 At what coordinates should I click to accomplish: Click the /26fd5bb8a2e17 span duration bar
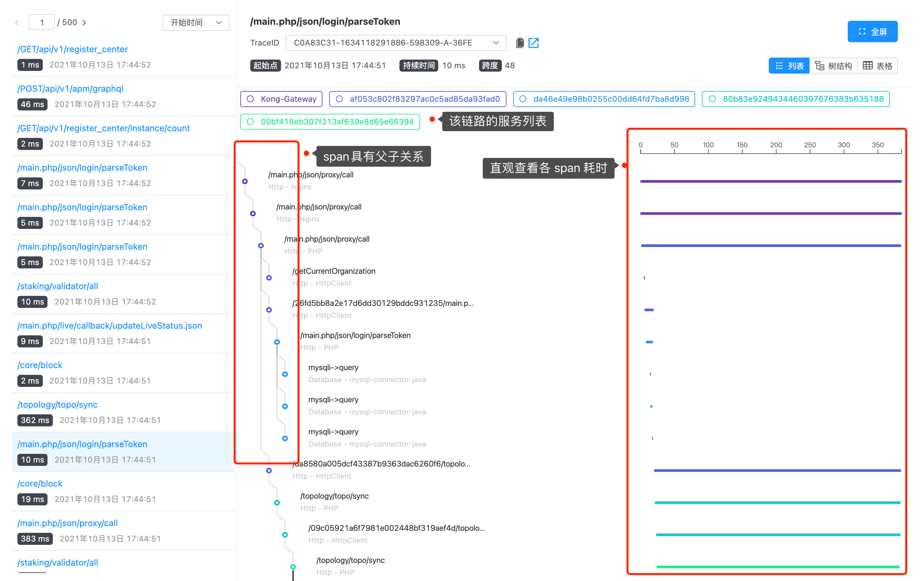click(649, 310)
